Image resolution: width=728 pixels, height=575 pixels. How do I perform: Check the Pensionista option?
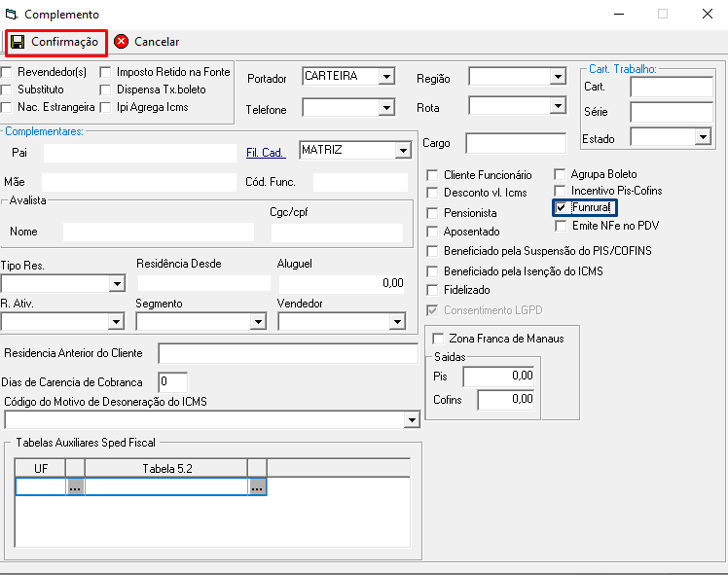tap(432, 213)
